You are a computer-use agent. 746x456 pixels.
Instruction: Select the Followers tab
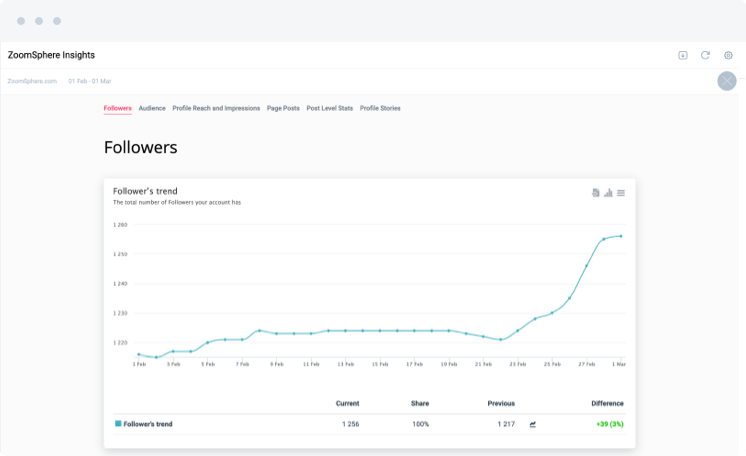coord(118,108)
